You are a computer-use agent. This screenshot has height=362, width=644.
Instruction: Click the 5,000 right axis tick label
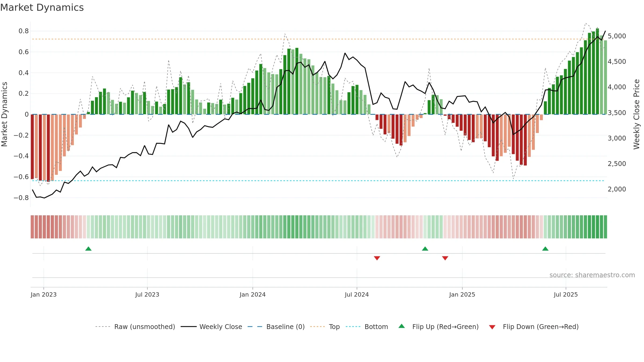coord(617,36)
